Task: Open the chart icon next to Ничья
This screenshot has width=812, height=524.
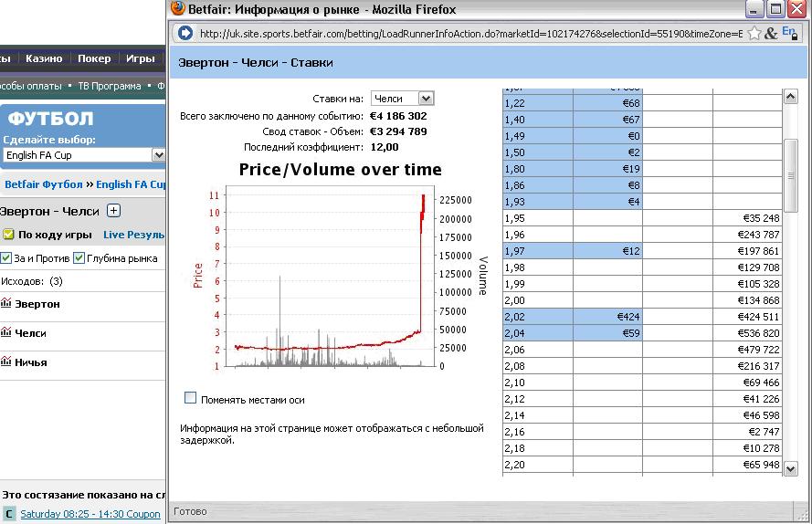Action: coord(6,362)
